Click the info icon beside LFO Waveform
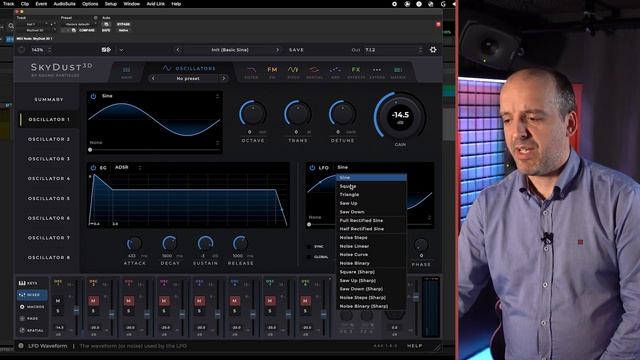Viewport: 640px width, 360px height. tap(21, 346)
